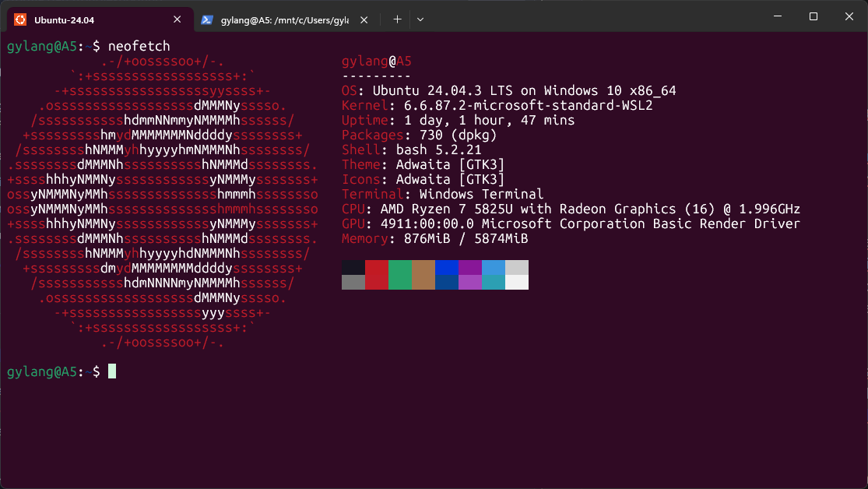868x489 pixels.
Task: Click the CPU line showing AMD Ryzen 7 5825U
Action: (x=571, y=209)
